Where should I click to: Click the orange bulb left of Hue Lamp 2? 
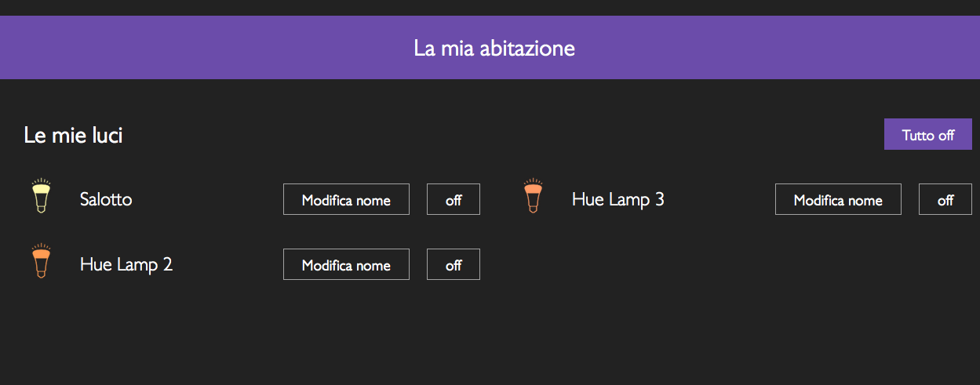pyautogui.click(x=41, y=262)
